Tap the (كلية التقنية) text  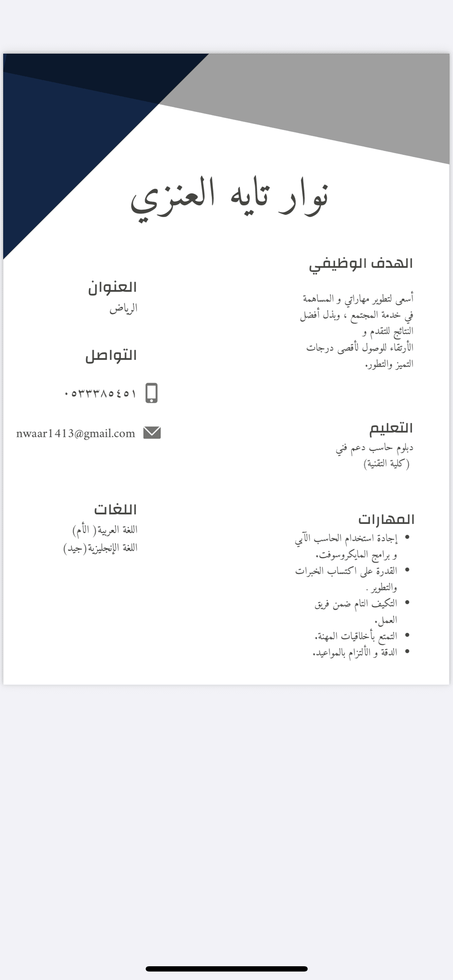click(x=386, y=464)
